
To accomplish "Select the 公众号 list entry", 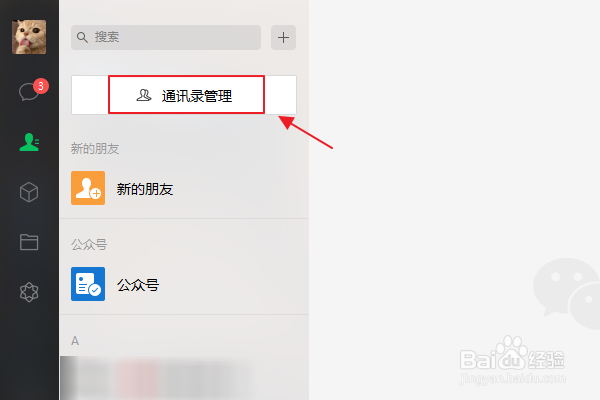I will point(184,284).
